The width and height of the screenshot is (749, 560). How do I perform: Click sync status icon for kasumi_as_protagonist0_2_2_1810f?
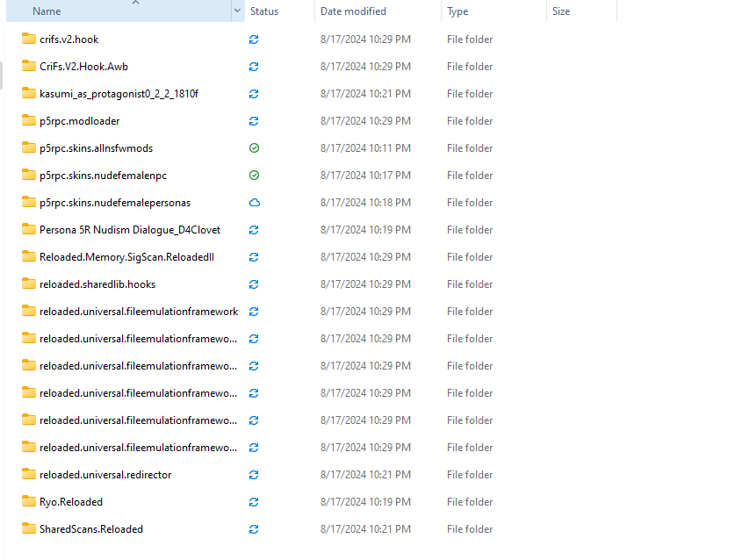click(254, 94)
